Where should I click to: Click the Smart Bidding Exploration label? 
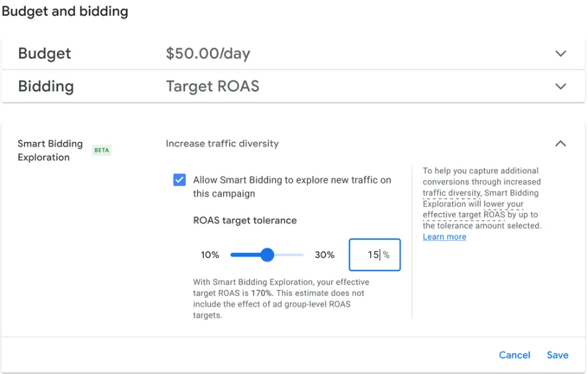coord(50,150)
